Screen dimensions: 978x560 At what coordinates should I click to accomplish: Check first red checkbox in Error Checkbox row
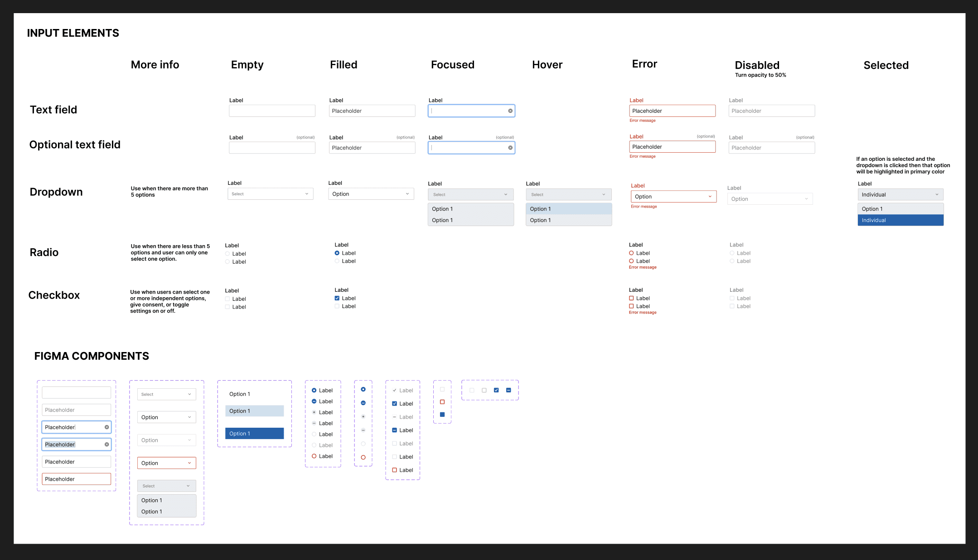coord(631,298)
